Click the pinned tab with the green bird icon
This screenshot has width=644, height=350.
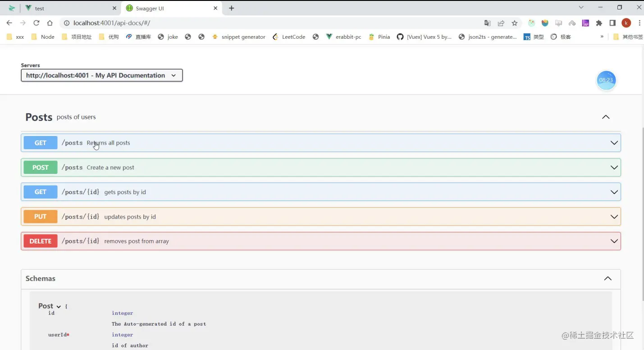[x=12, y=8]
